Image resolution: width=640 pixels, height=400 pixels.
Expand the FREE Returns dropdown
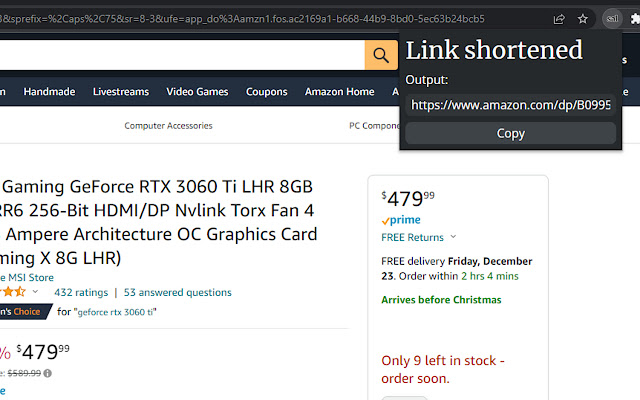(453, 238)
